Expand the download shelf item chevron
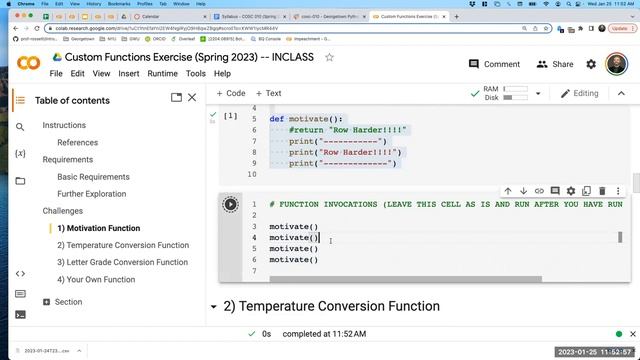 (x=79, y=351)
